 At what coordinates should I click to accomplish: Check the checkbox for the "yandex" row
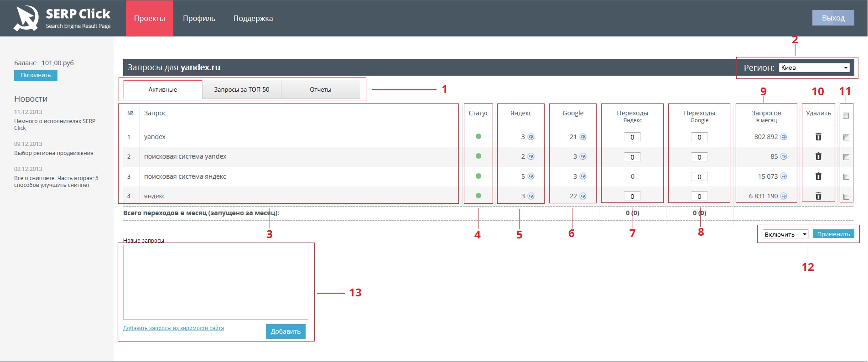[x=846, y=137]
